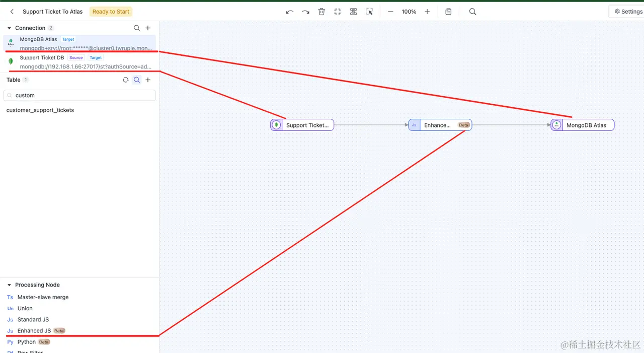Screen dimensions: 644x353
Task: Click the Support Ticket To Atlas title
Action: click(52, 12)
